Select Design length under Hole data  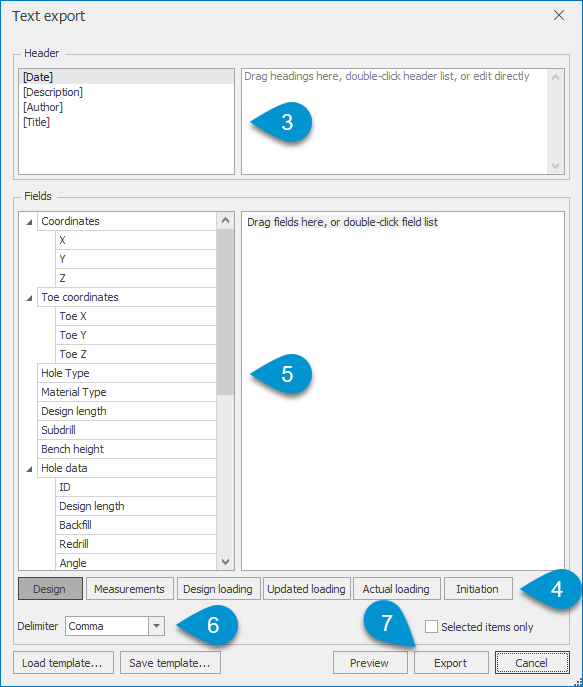point(136,506)
